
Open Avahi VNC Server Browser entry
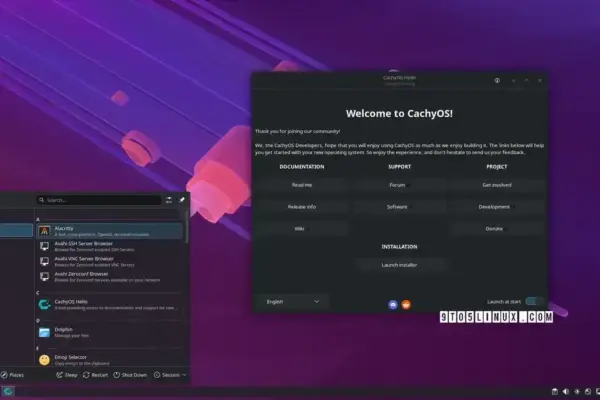click(109, 261)
